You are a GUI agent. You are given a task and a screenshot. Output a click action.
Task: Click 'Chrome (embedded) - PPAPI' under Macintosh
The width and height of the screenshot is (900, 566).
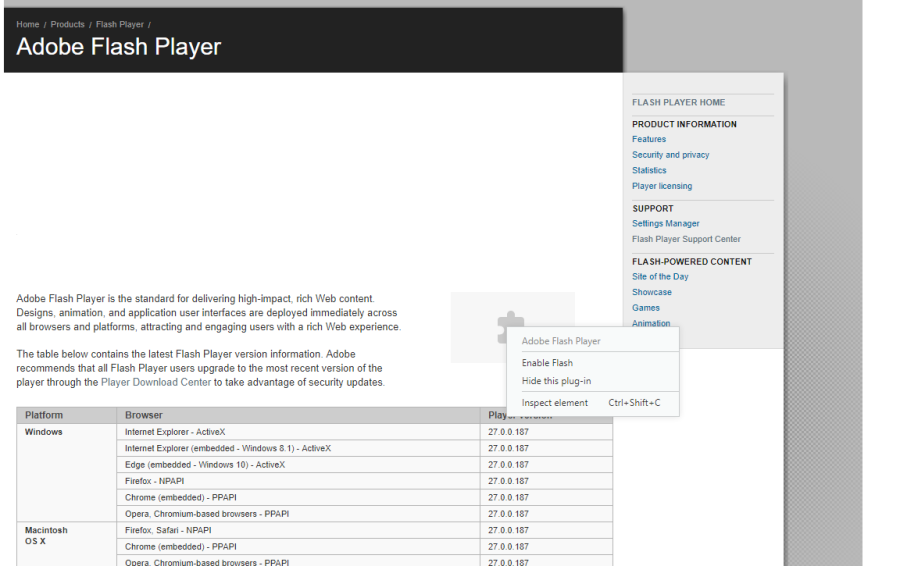[x=298, y=546]
